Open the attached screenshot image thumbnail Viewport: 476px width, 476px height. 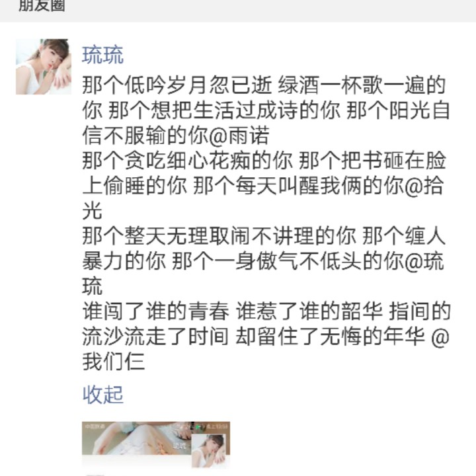pyautogui.click(x=156, y=444)
